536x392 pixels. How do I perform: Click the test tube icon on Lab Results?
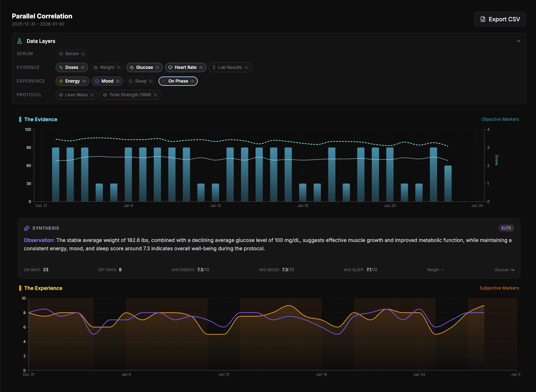[214, 67]
